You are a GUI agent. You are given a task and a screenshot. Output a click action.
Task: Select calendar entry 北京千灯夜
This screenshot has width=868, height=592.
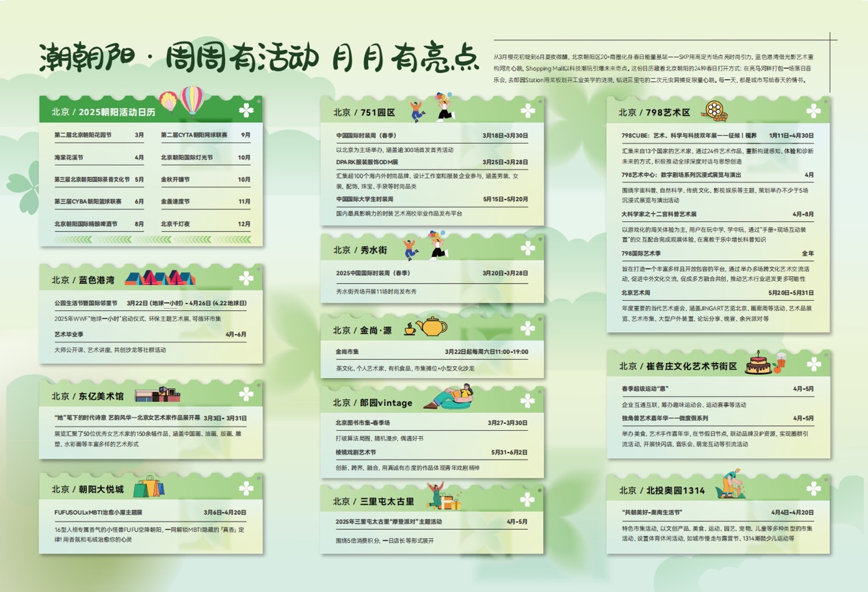(175, 224)
